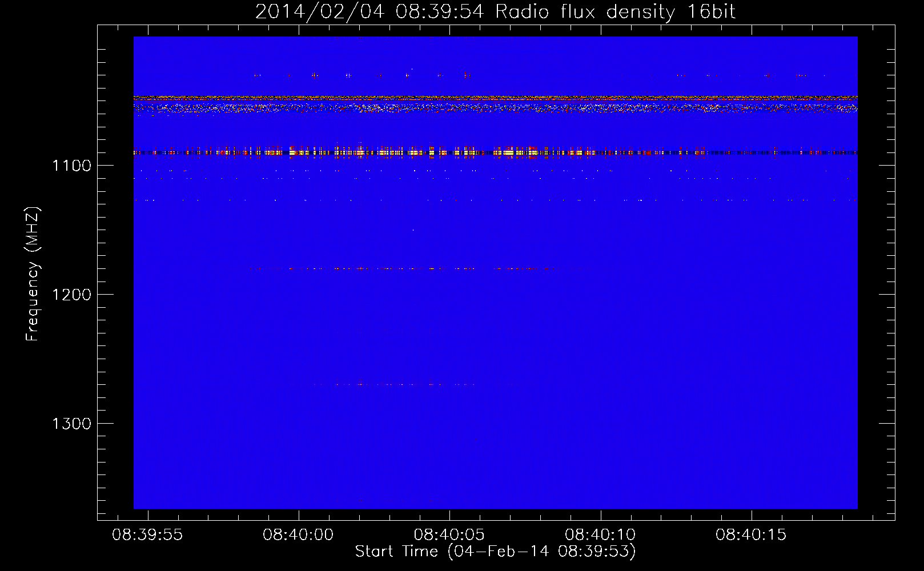This screenshot has height=571, width=924.
Task: Click the 08:40:10 time tick label
Action: 600,535
